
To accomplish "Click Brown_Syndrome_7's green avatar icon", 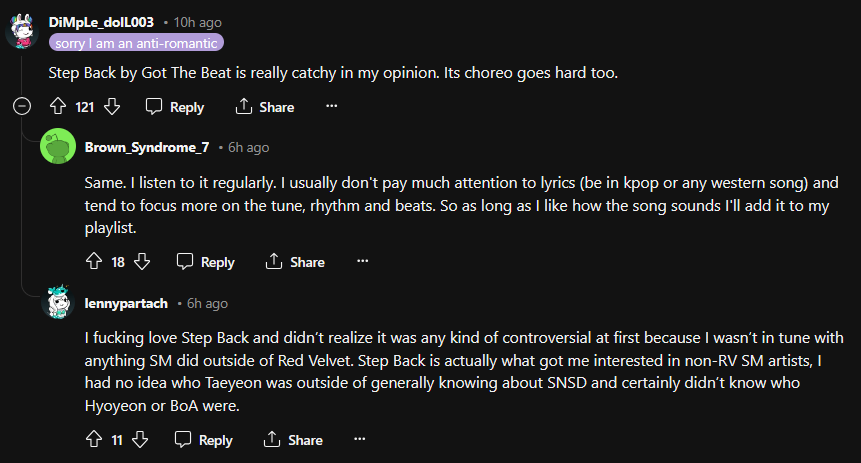I will coord(56,147).
